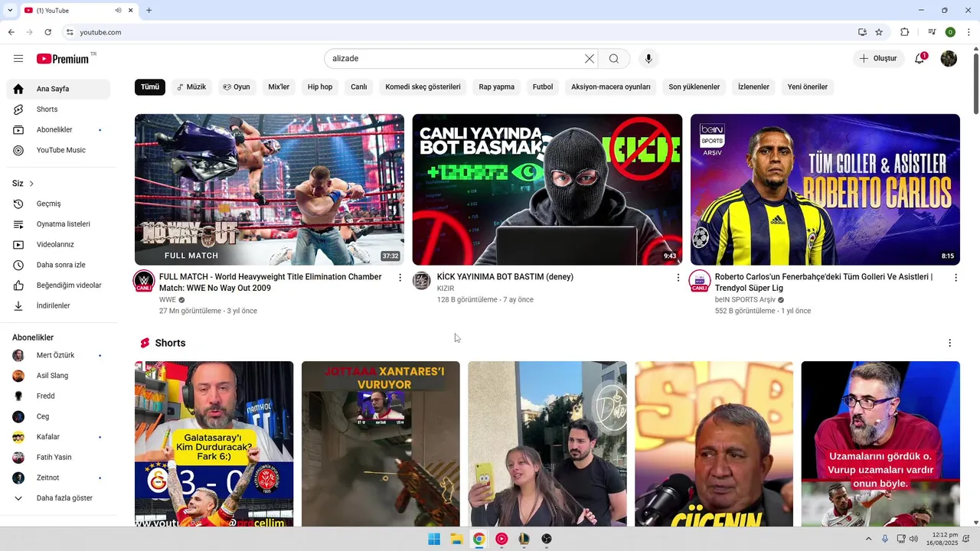Open the FULL MATCH WWE video title
980x551 pixels.
(270, 282)
